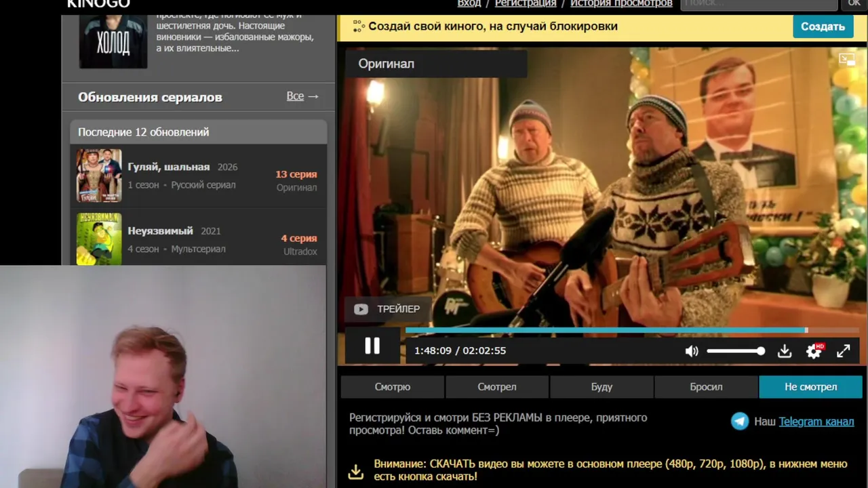Open Неуязвимый series title
The image size is (868, 488).
pyautogui.click(x=161, y=230)
